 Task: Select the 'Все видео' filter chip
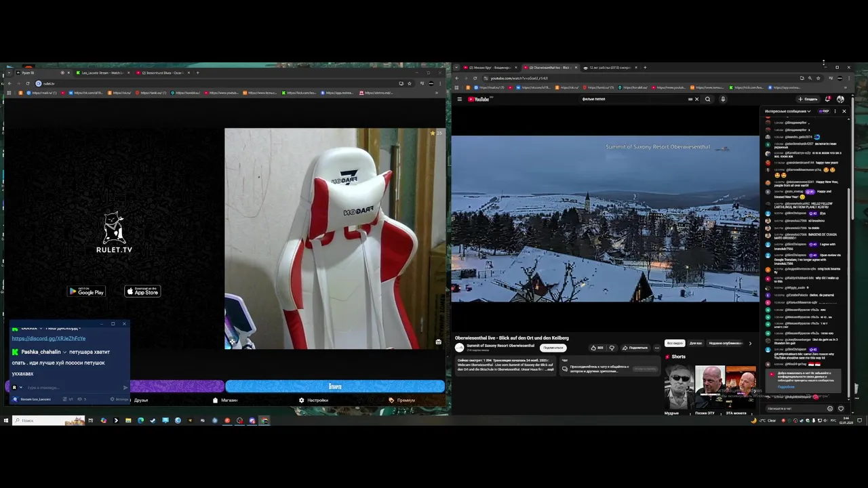(674, 343)
